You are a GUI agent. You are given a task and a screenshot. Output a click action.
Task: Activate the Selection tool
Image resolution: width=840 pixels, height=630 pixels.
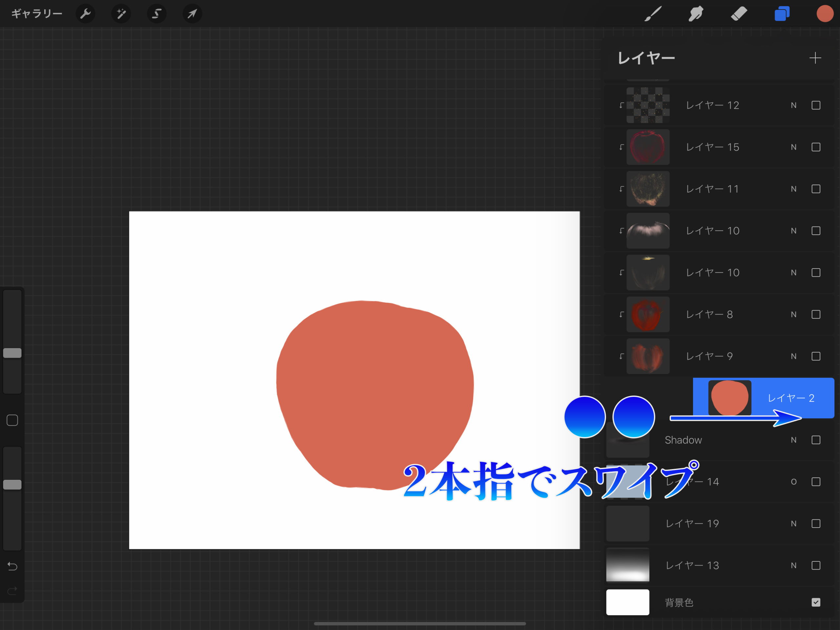[157, 14]
